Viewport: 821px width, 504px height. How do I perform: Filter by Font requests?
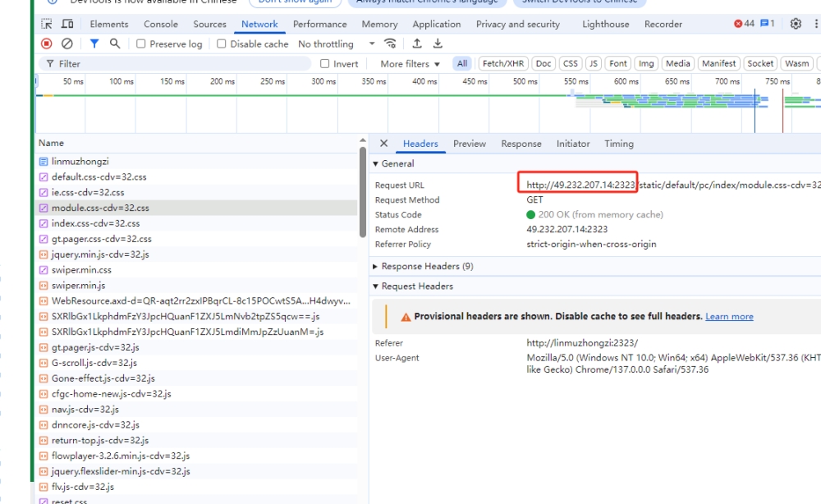pyautogui.click(x=618, y=63)
